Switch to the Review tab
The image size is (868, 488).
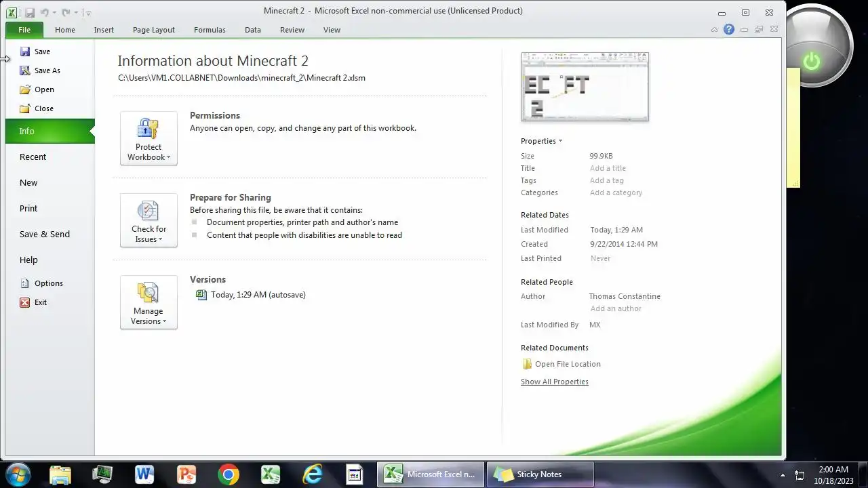point(292,30)
